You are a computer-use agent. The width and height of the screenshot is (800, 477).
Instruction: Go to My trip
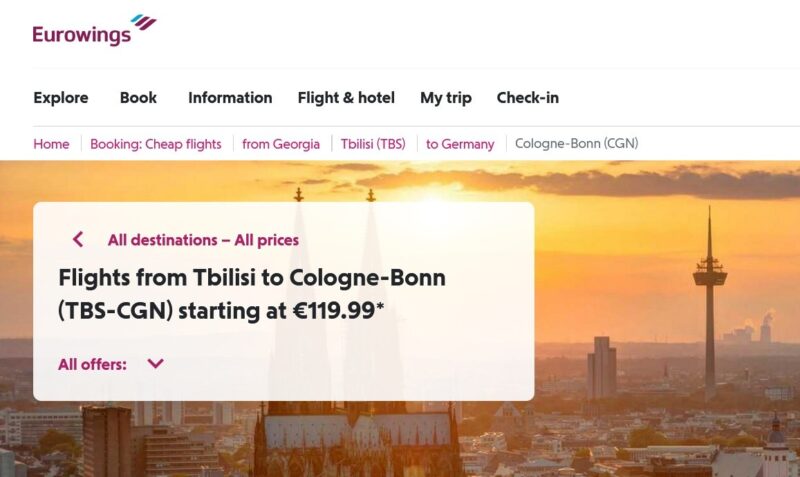pyautogui.click(x=445, y=98)
